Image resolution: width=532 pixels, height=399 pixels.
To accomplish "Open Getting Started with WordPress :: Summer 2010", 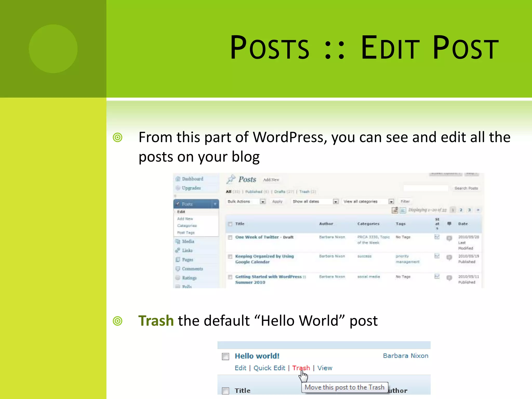I will point(270,280).
